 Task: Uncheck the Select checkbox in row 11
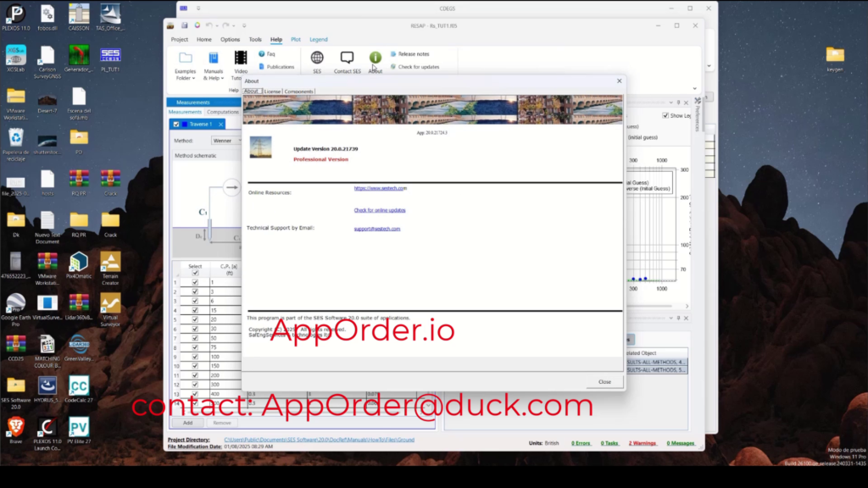click(195, 375)
